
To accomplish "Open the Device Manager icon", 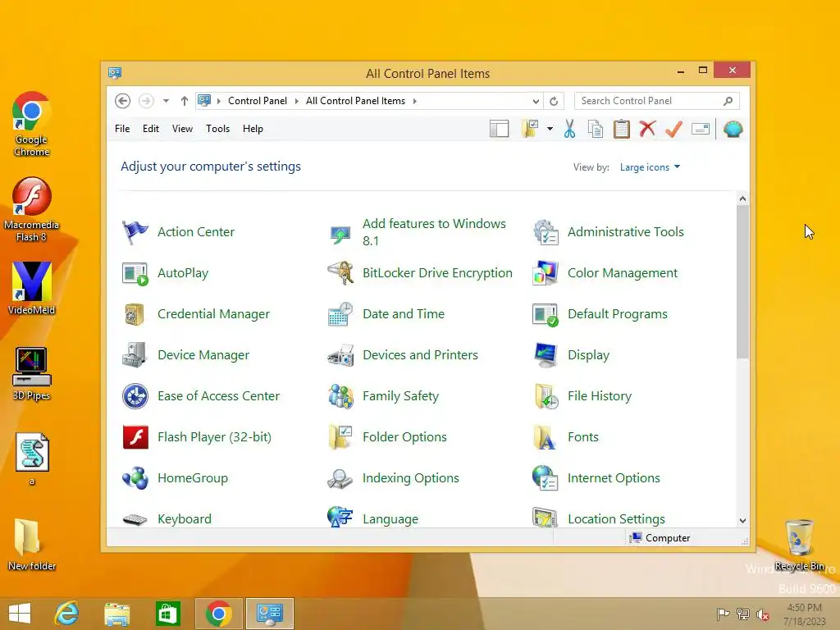I will point(135,355).
